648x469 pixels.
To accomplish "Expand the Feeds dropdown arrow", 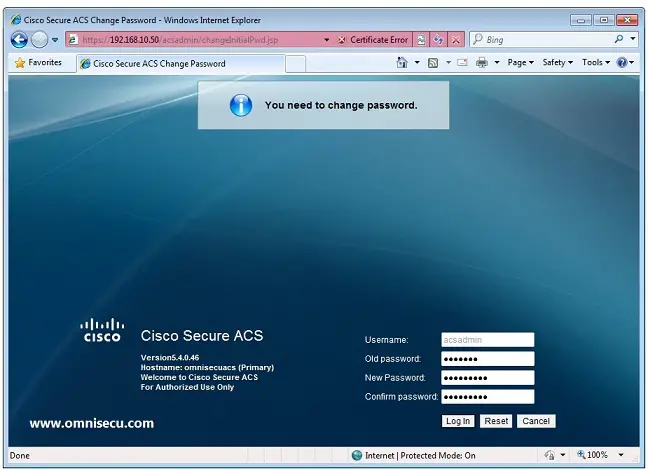I will [x=448, y=62].
